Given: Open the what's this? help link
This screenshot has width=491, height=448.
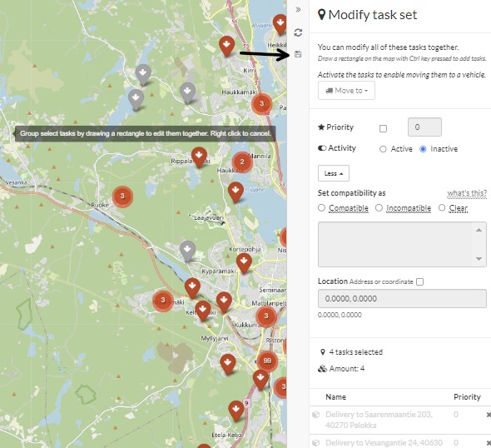Looking at the screenshot, I should tap(467, 193).
